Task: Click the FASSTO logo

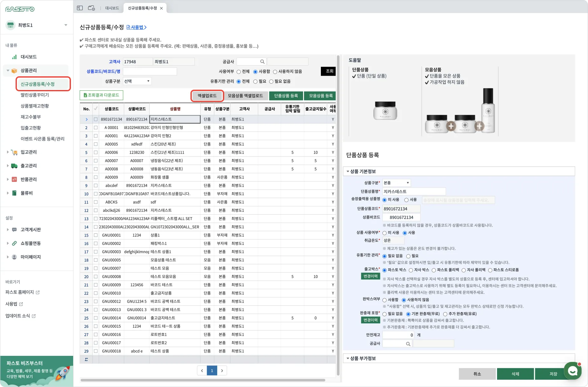Action: coord(20,9)
